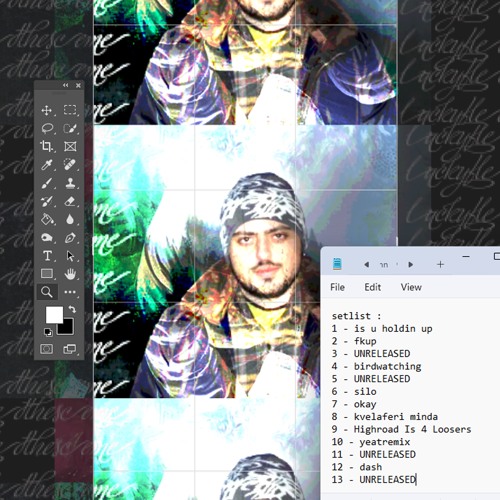The image size is (500, 500).
Task: Select the Rectangular Marquee tool
Action: [x=70, y=110]
